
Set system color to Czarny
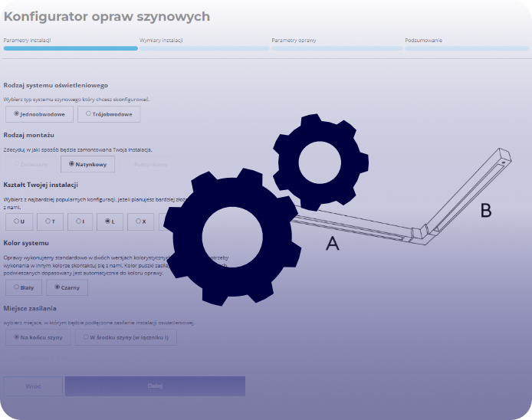point(67,287)
